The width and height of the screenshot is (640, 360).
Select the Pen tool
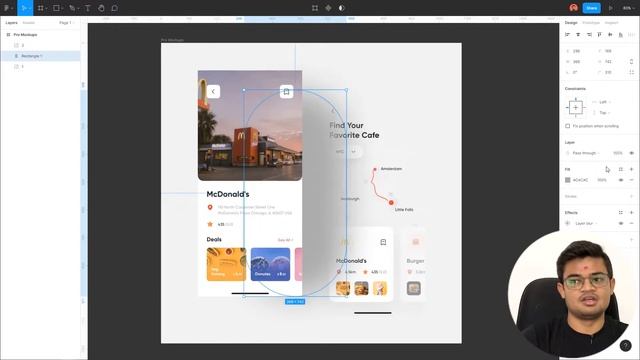[x=72, y=8]
